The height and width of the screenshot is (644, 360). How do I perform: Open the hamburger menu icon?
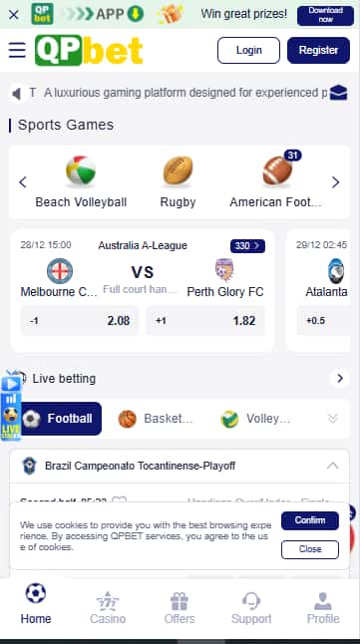(x=17, y=50)
